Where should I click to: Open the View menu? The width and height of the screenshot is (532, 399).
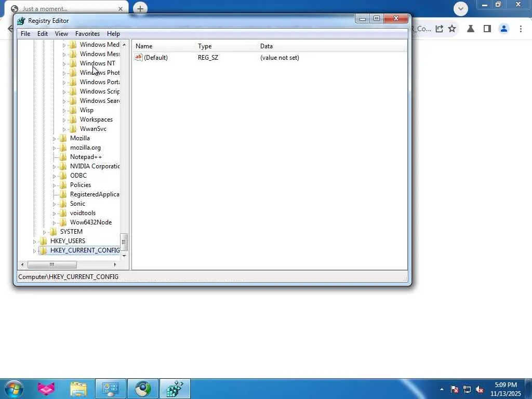(61, 34)
